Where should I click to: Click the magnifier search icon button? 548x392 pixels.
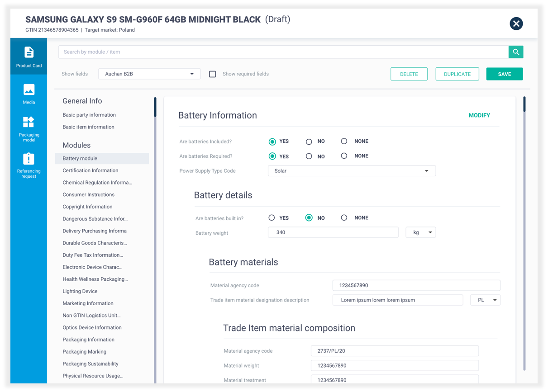(516, 52)
